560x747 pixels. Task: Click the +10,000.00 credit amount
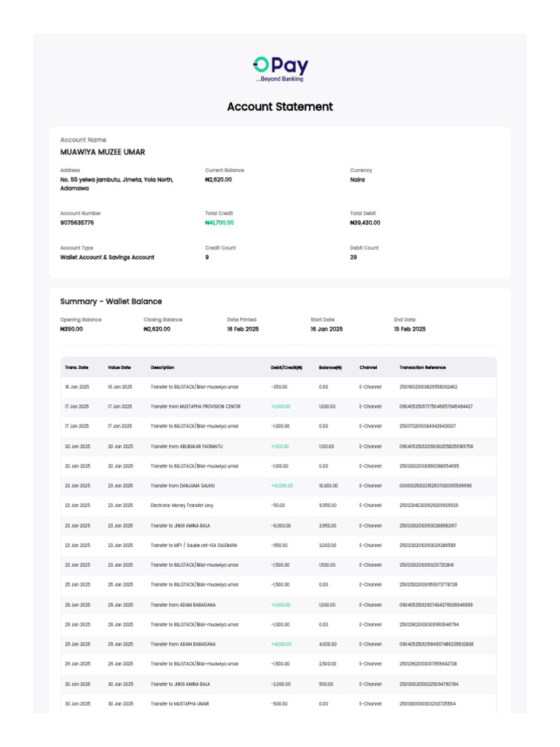[x=282, y=485]
